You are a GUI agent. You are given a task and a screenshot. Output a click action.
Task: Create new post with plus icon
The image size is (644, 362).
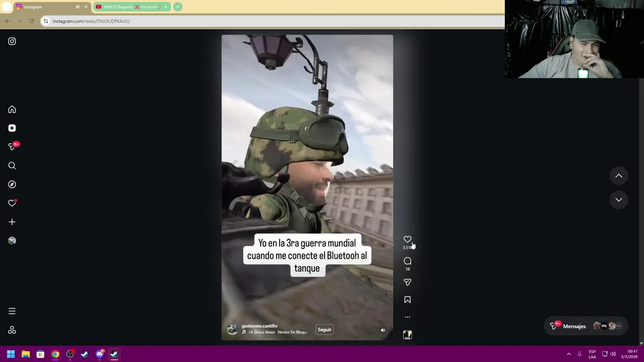coord(12,222)
